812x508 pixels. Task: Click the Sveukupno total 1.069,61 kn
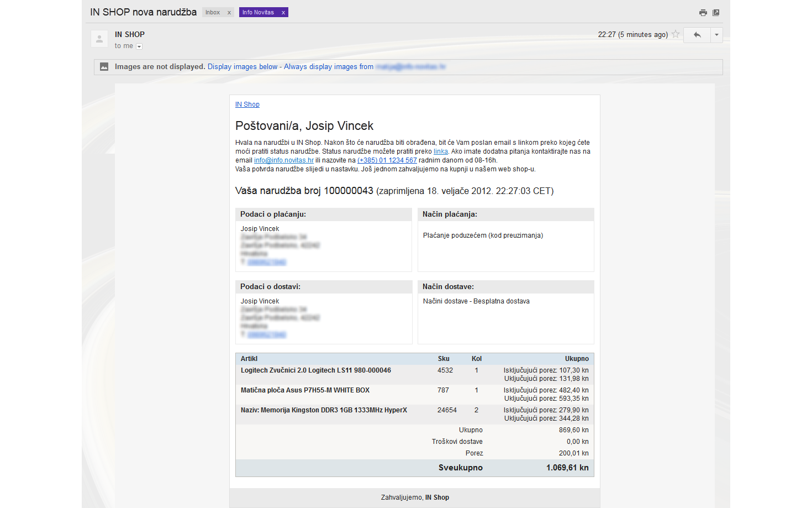coord(567,468)
